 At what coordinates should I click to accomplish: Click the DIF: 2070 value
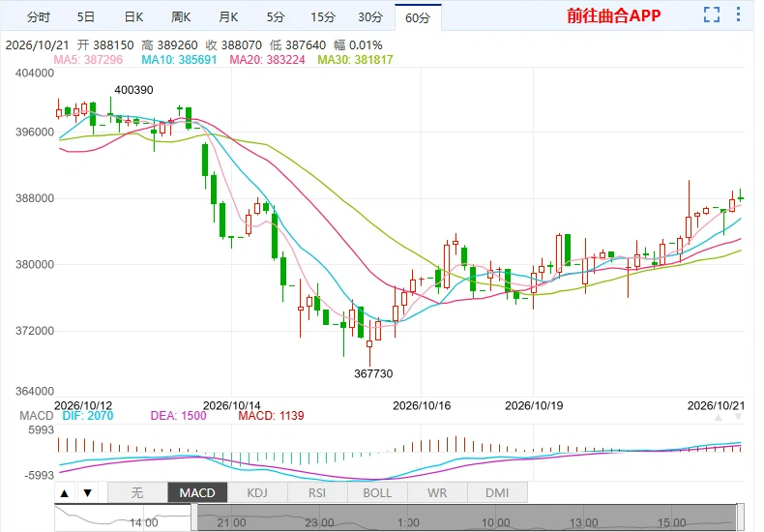pyautogui.click(x=88, y=416)
